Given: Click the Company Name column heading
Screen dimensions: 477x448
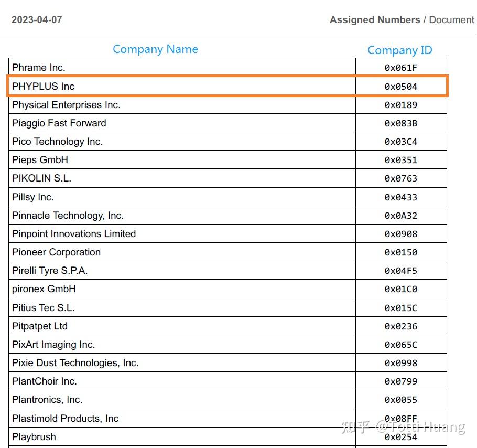Looking at the screenshot, I should pyautogui.click(x=155, y=49).
